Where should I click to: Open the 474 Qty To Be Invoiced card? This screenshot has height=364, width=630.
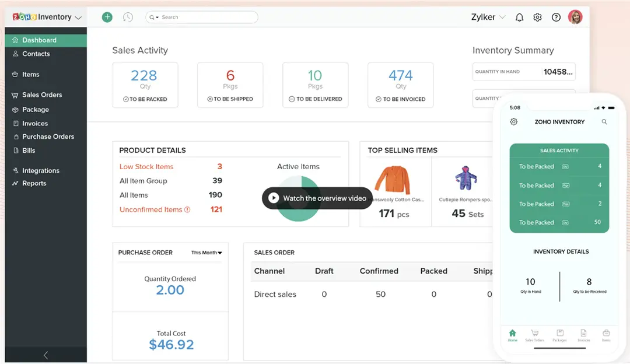[401, 85]
